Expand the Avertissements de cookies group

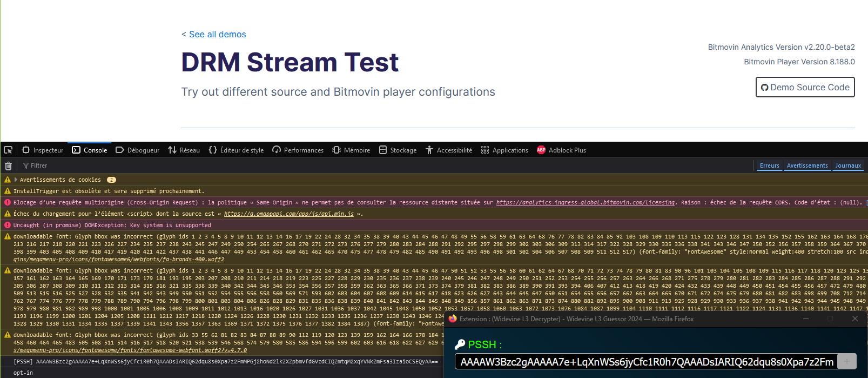click(16, 180)
